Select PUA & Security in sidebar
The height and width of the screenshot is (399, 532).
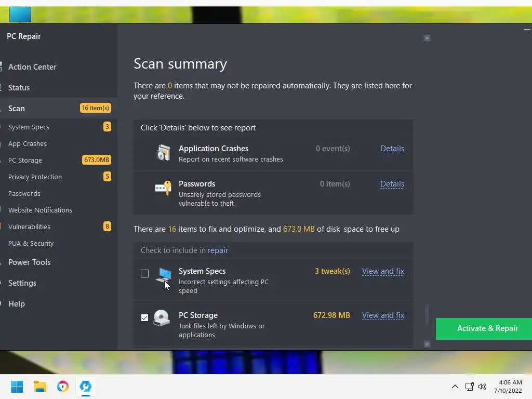coord(31,243)
